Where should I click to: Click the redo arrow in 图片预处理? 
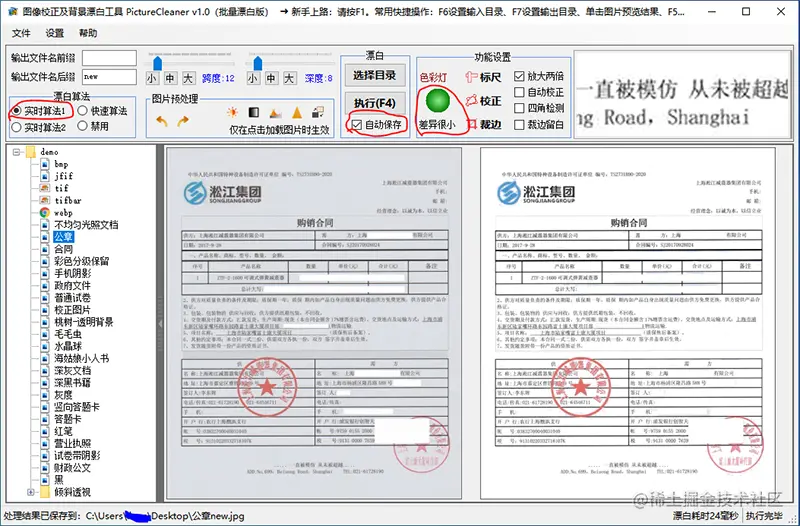pyautogui.click(x=183, y=121)
